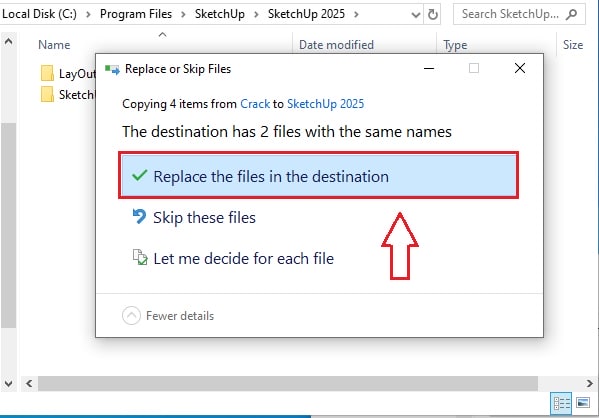This screenshot has width=599, height=418.
Task: Click the decide-per-file documents icon
Action: (x=140, y=257)
